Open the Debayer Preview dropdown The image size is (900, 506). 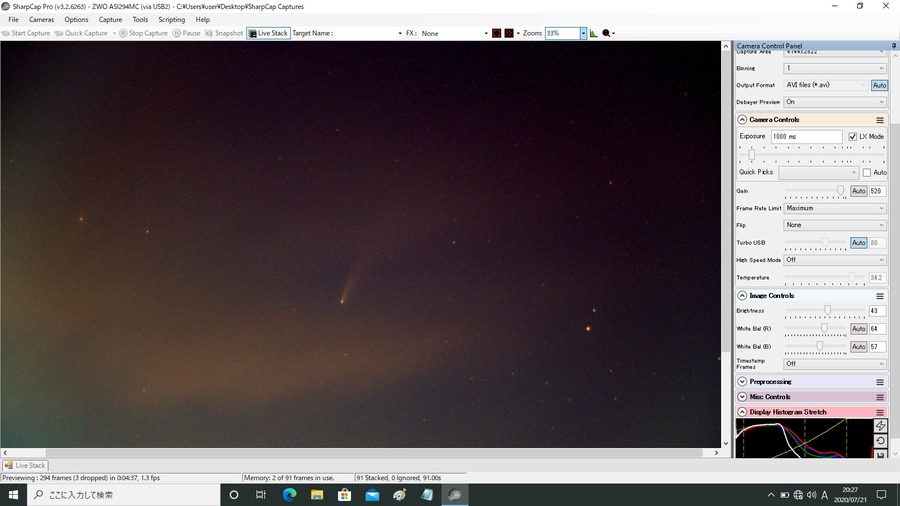835,102
